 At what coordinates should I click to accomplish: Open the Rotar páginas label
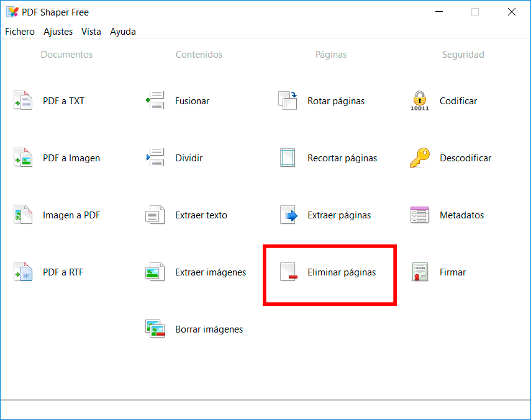pyautogui.click(x=336, y=101)
